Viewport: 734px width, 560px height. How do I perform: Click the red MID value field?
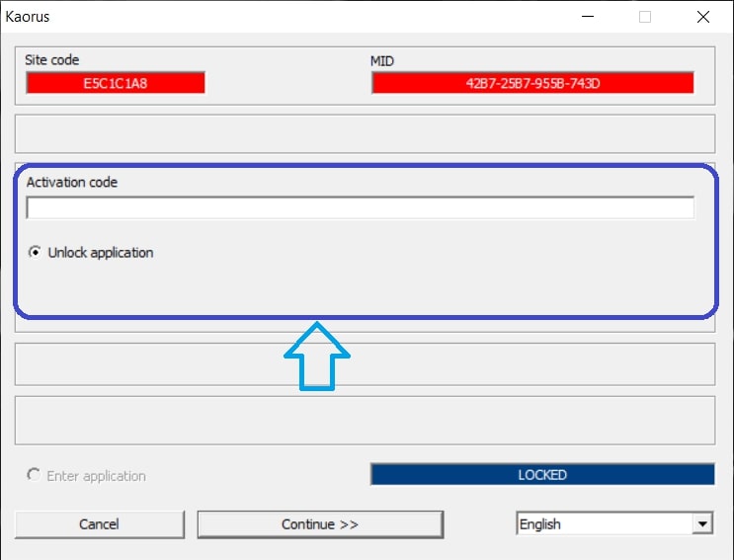(532, 83)
